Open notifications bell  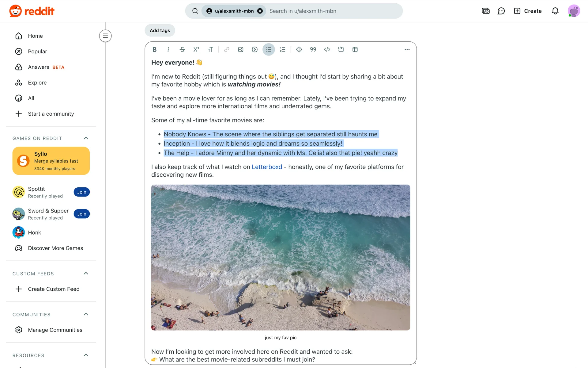pos(555,11)
